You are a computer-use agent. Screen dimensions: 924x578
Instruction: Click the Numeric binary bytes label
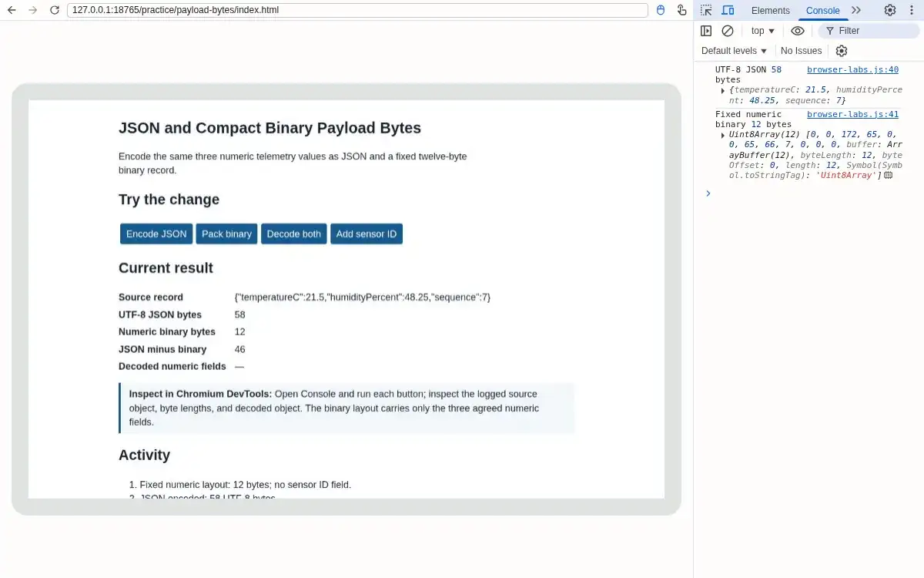tap(167, 332)
